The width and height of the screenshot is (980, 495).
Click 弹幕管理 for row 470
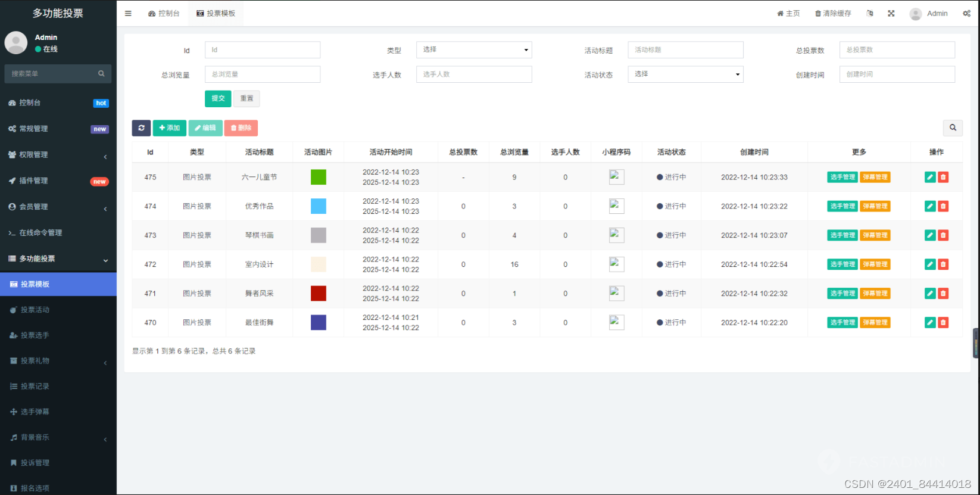[875, 322]
